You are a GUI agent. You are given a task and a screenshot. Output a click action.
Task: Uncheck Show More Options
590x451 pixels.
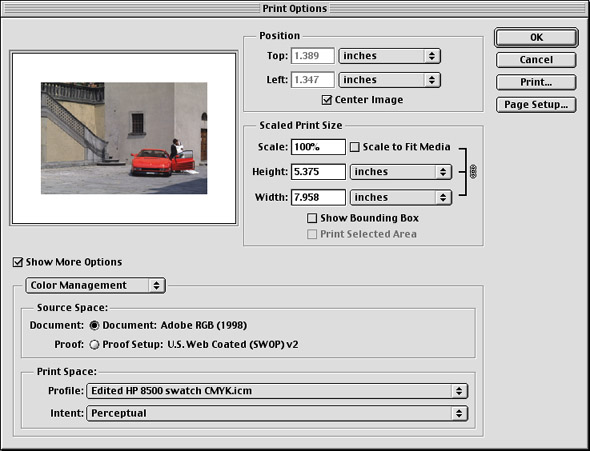pyautogui.click(x=18, y=262)
